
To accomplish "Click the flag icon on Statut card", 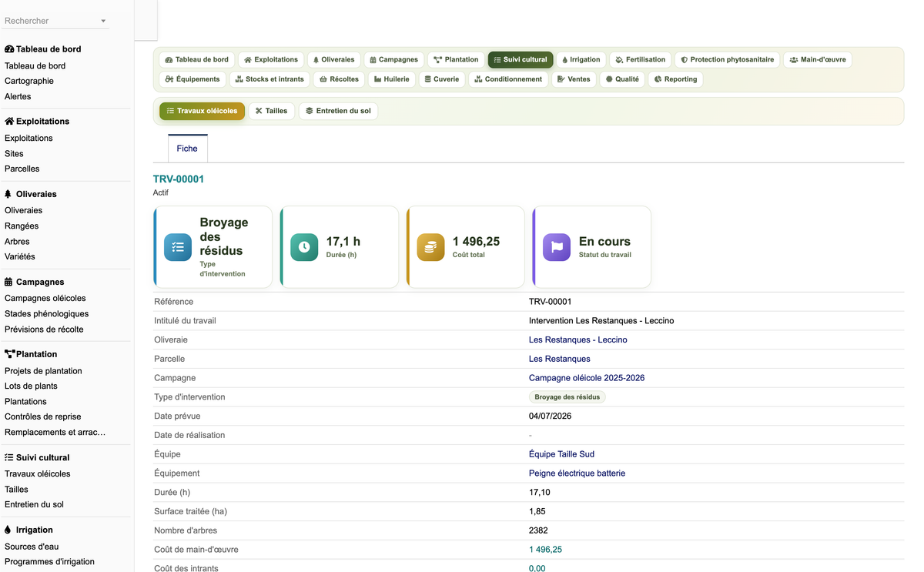I will (x=557, y=247).
